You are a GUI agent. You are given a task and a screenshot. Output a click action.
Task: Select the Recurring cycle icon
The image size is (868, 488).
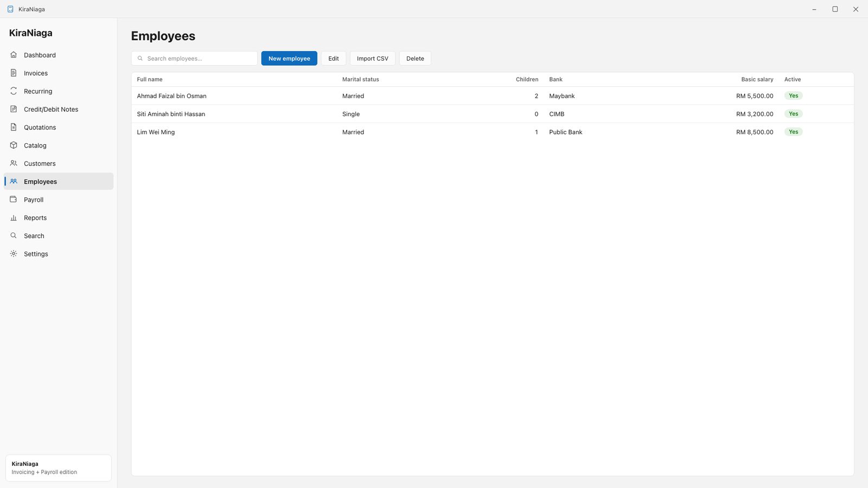pyautogui.click(x=14, y=91)
